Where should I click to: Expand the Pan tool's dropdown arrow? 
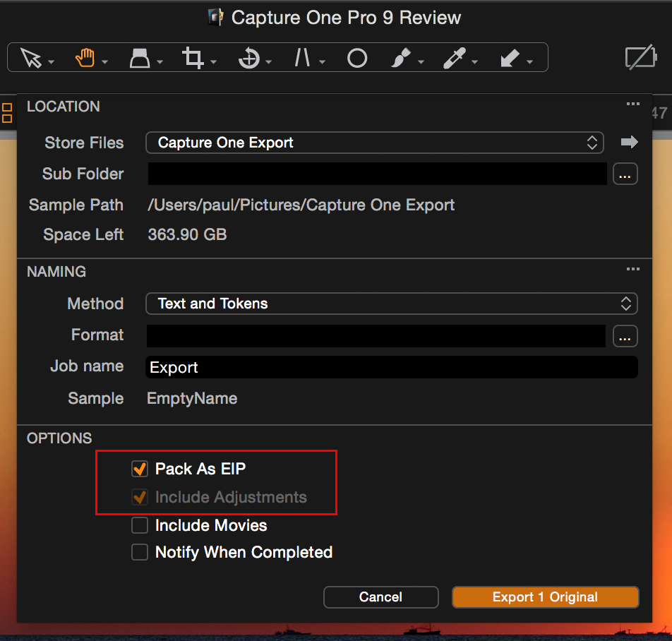pos(104,62)
